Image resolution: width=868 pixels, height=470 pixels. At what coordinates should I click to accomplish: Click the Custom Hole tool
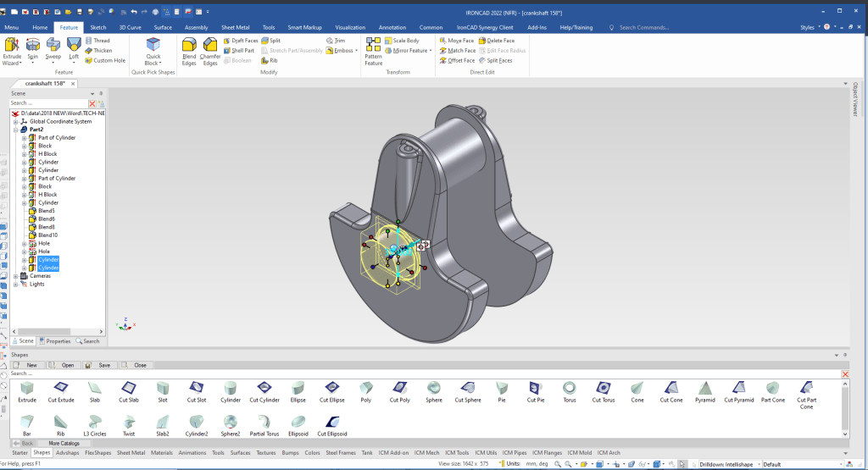coord(108,61)
